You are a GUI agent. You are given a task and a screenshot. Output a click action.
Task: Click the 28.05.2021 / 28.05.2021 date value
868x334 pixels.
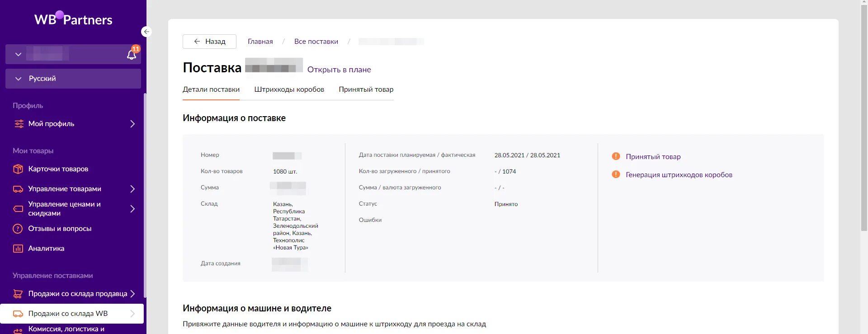[527, 155]
